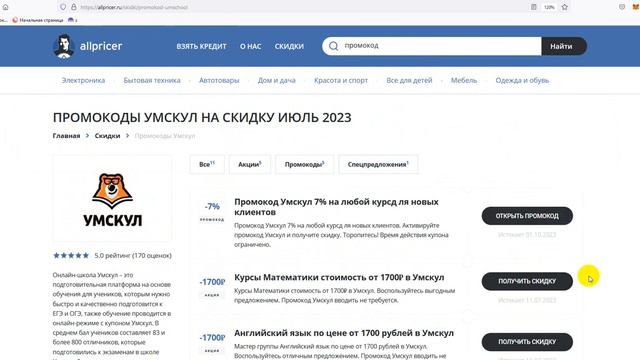Open the ВЗЯТЬ КРЕДИТ menu item
Viewport: 640px width, 360px height.
[201, 47]
